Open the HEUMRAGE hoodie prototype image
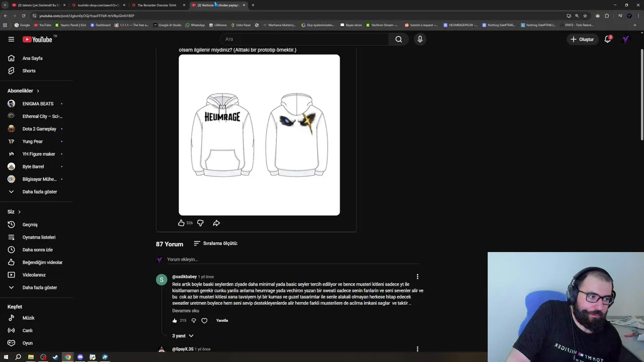The height and width of the screenshot is (362, 644). tap(259, 135)
